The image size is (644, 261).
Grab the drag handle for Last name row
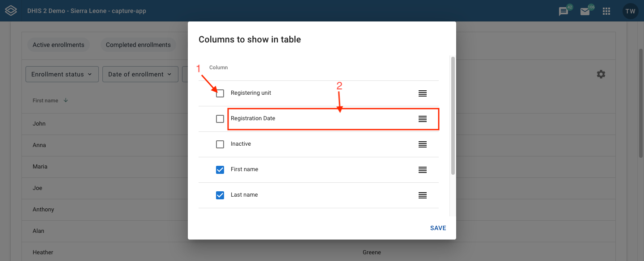tap(423, 195)
